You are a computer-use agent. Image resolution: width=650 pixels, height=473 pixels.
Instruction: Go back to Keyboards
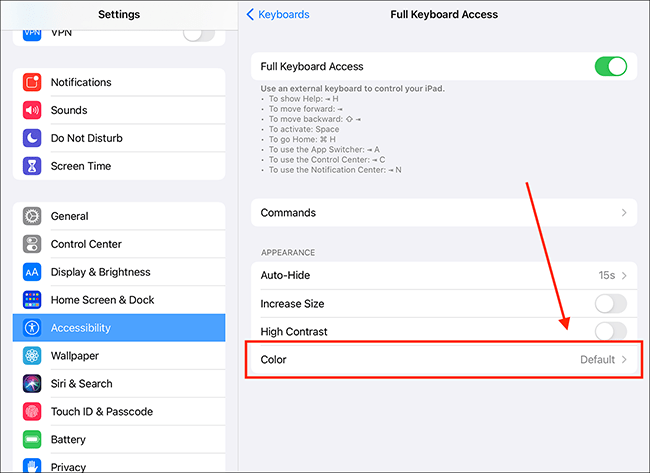[x=278, y=15]
